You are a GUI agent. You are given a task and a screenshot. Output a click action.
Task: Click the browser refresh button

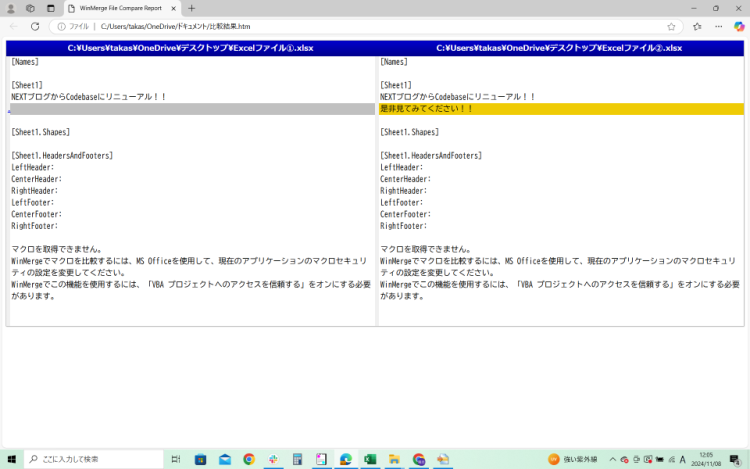(35, 26)
